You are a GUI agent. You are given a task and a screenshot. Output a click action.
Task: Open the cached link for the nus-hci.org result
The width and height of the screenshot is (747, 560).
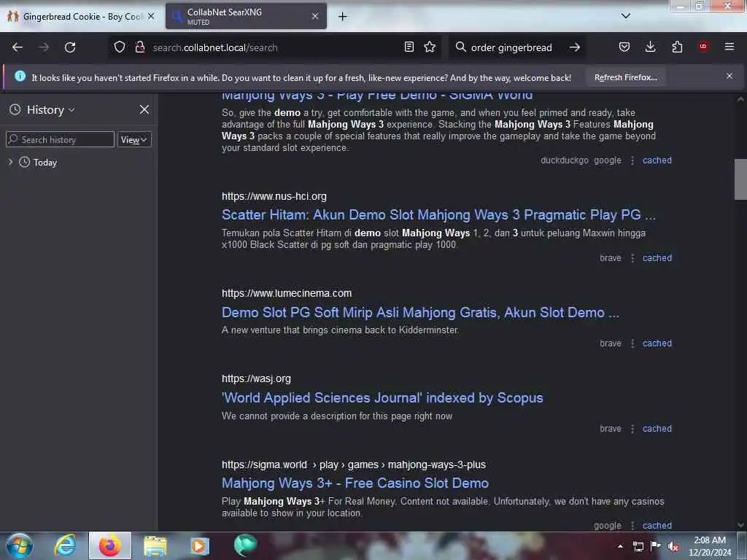pos(657,258)
